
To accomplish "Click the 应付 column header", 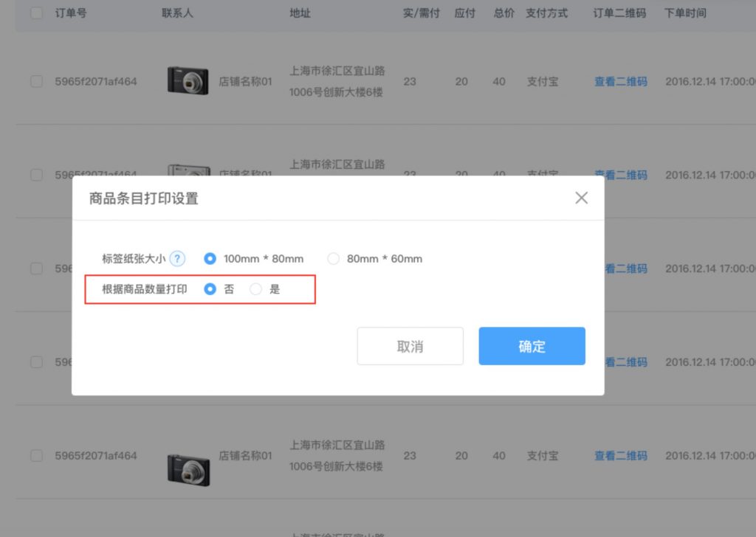I will coord(465,13).
